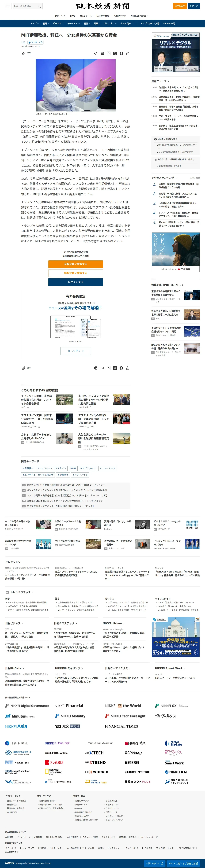Click note icon below Ask! NIKKEI box
This screenshot has height=868, width=205.
pos(109,368)
